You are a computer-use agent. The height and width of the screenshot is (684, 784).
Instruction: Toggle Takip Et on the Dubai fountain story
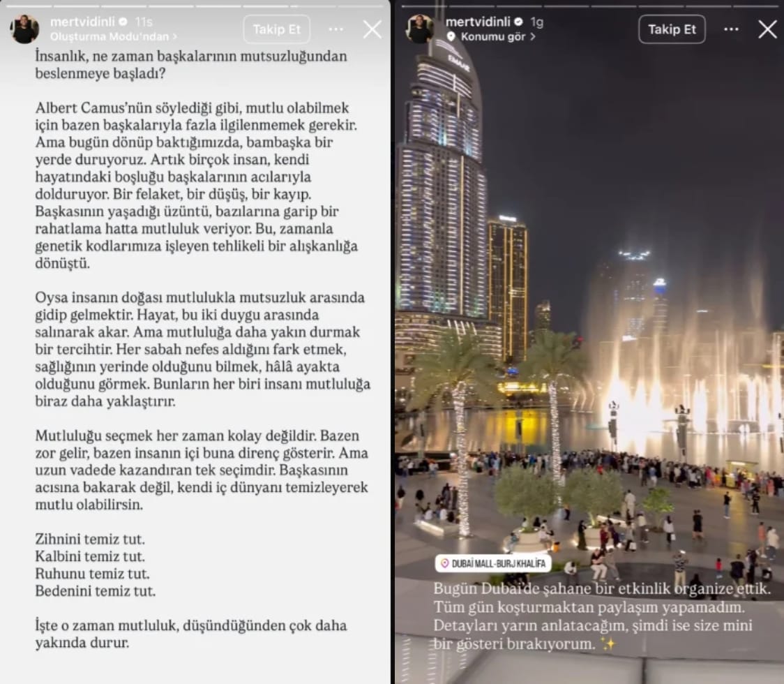pyautogui.click(x=672, y=29)
